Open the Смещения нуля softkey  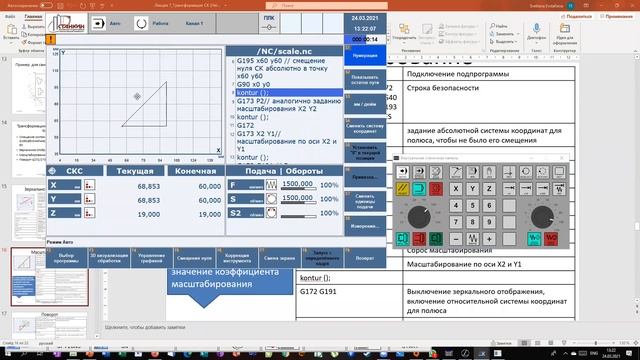[195, 258]
